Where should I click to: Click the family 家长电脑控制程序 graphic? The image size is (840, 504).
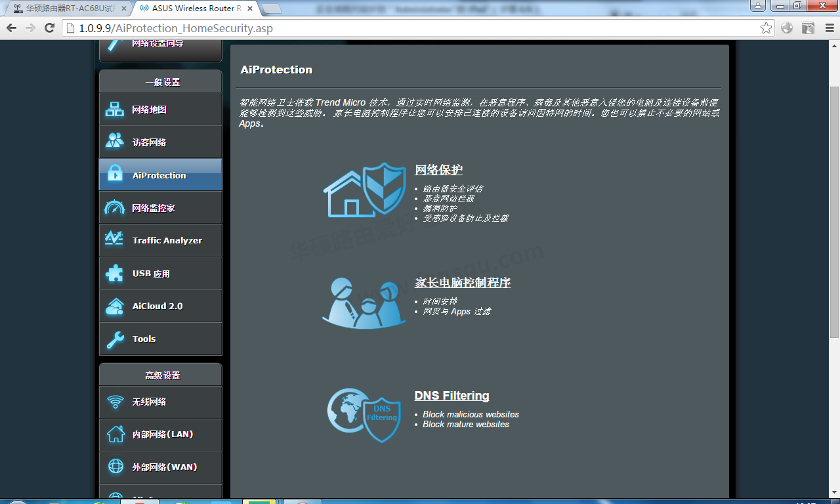(x=364, y=303)
